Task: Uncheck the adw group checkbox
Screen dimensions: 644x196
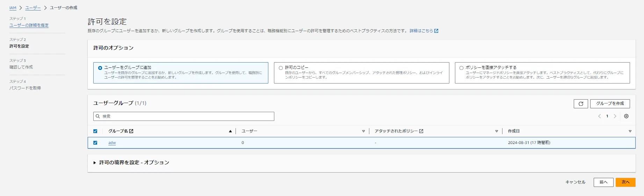Action: [x=95, y=143]
